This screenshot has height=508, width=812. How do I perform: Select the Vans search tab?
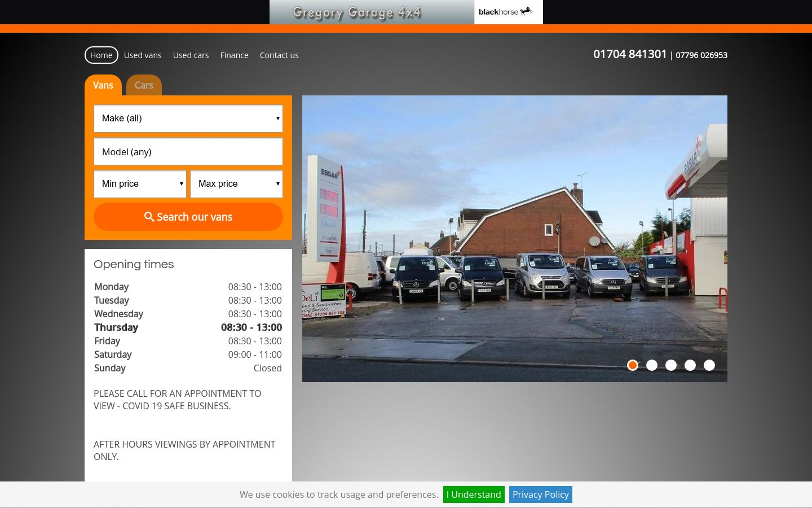point(103,85)
